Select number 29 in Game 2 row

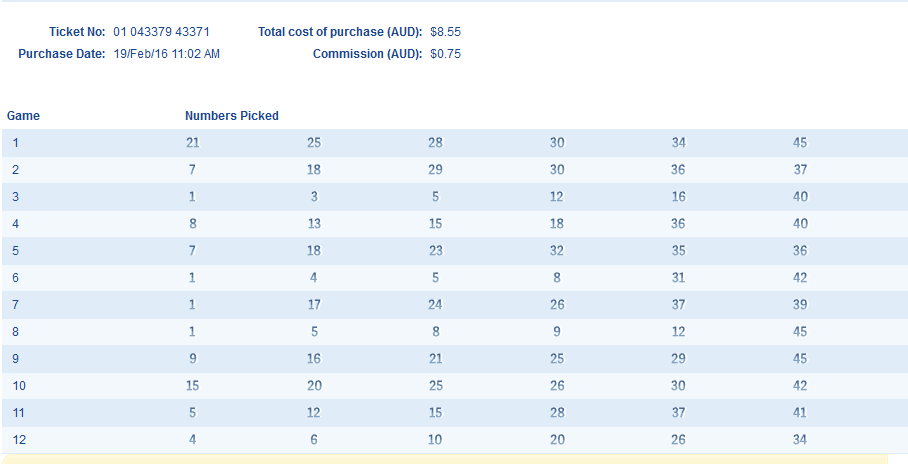[x=435, y=170]
